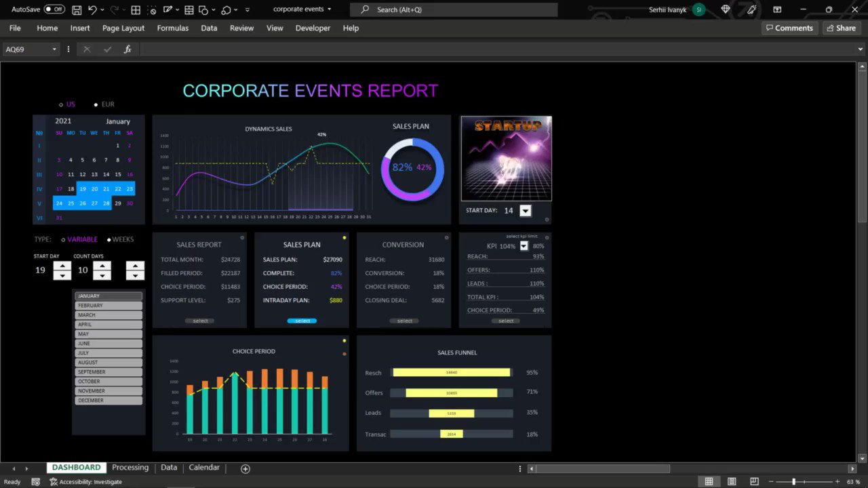The height and width of the screenshot is (488, 868).
Task: Decrease COUNT DAYS with down stepper arrow
Action: (x=102, y=275)
